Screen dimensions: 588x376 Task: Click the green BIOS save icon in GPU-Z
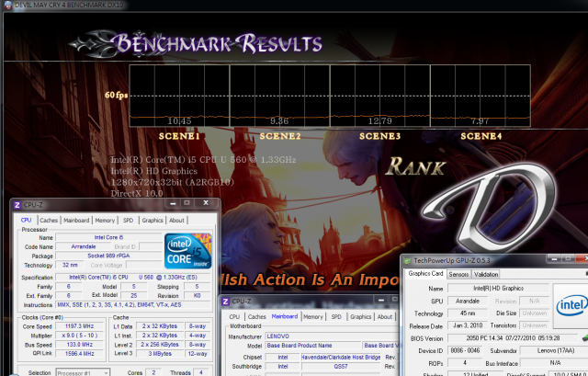click(584, 338)
